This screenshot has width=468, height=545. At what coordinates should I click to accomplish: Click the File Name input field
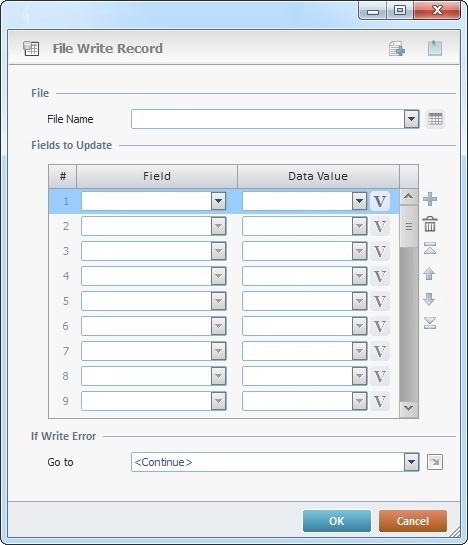268,119
